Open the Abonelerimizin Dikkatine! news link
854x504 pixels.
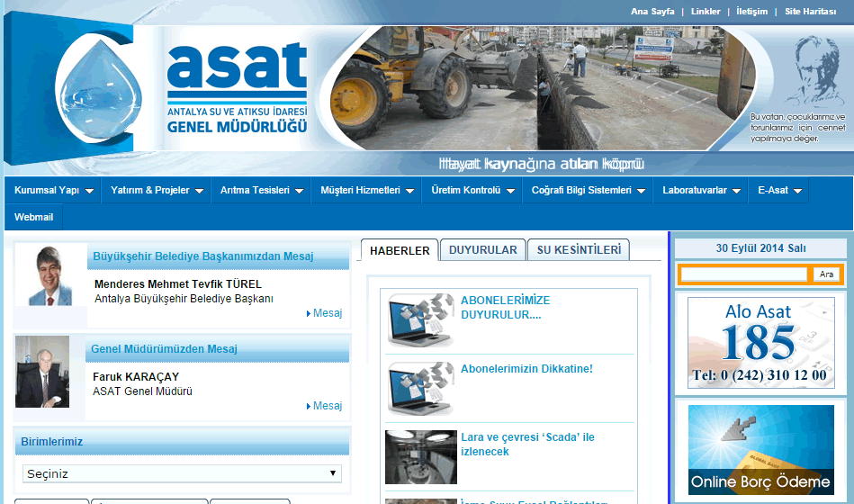click(526, 369)
